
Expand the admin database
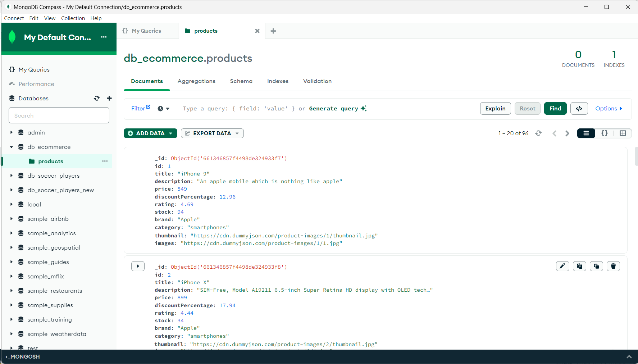(x=11, y=132)
